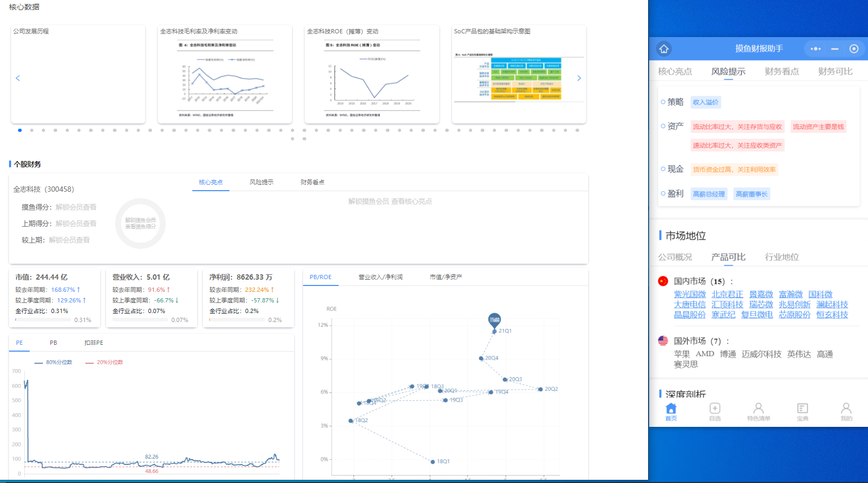Select PB/ROE scatter chart tab

coord(321,277)
